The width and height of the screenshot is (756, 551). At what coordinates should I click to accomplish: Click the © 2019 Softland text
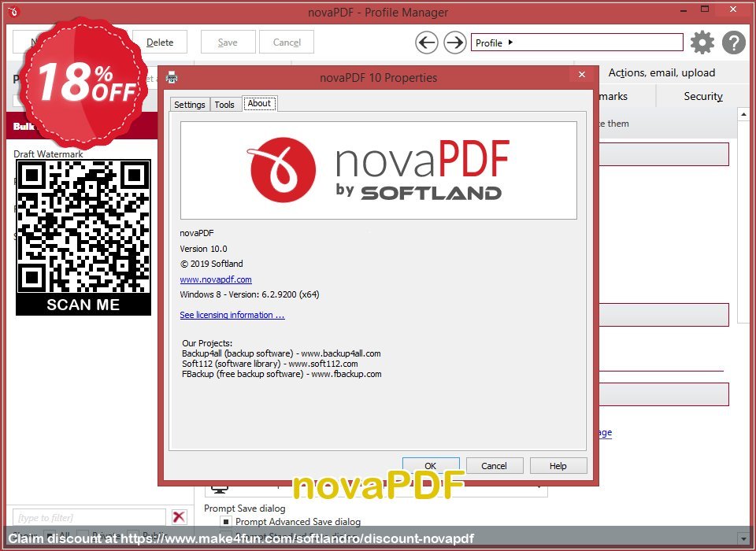coord(211,264)
